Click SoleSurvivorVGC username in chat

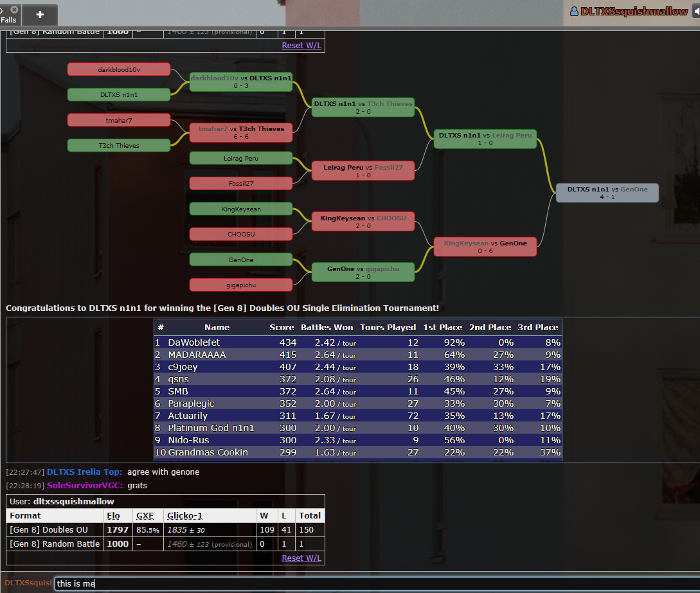tap(85, 486)
